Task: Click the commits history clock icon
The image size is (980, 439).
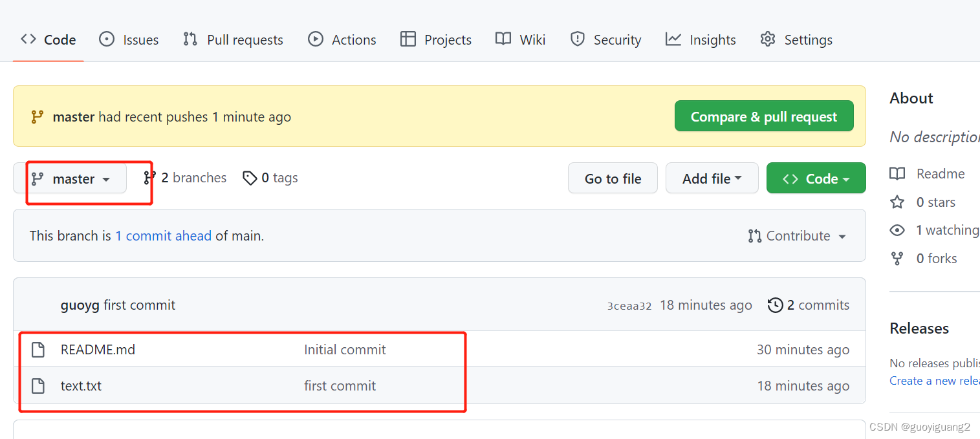Action: [x=775, y=305]
